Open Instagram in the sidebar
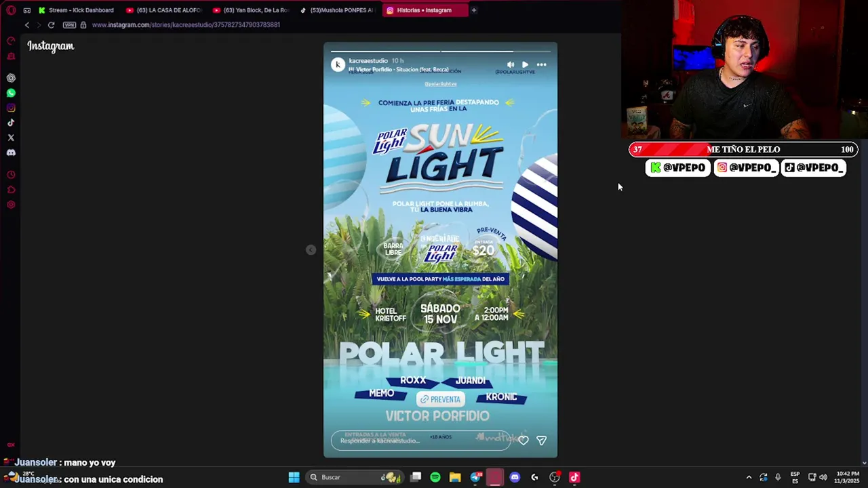Screen dimensions: 868x488 coord(11,108)
